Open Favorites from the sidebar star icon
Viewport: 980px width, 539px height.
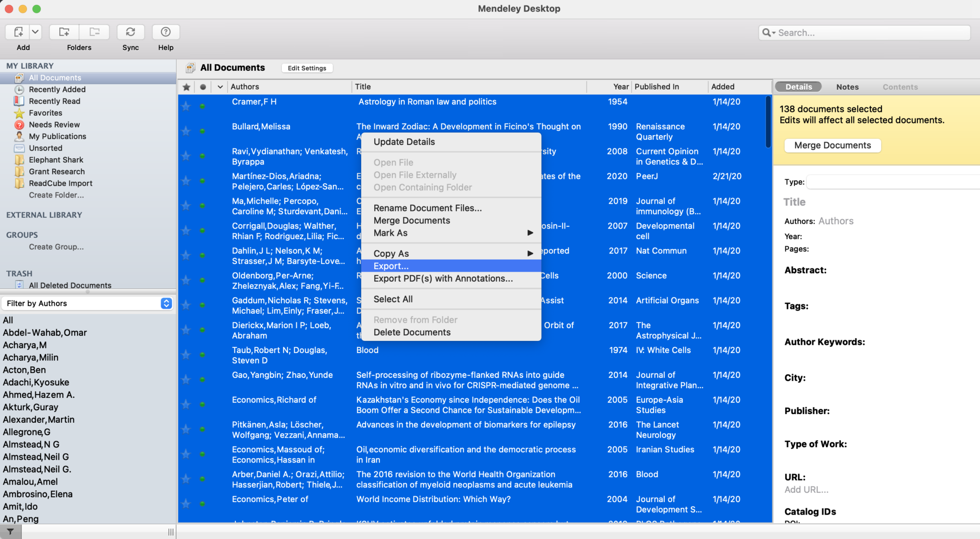19,113
